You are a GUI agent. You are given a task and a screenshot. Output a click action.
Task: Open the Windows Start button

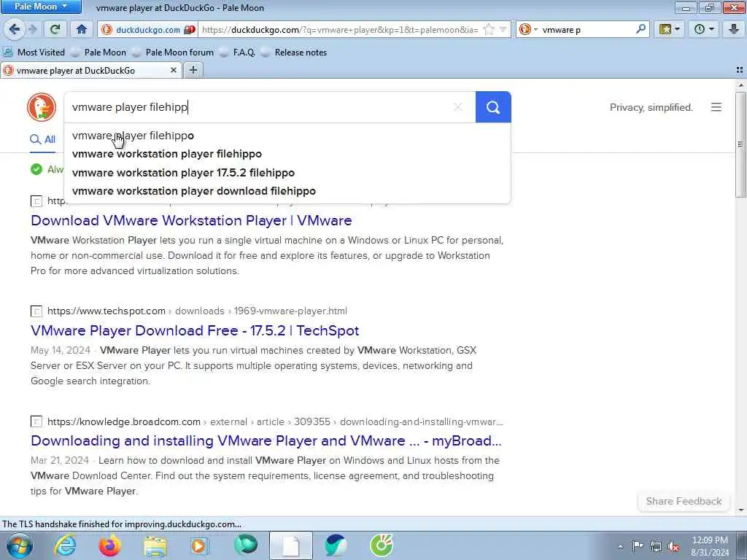click(20, 545)
